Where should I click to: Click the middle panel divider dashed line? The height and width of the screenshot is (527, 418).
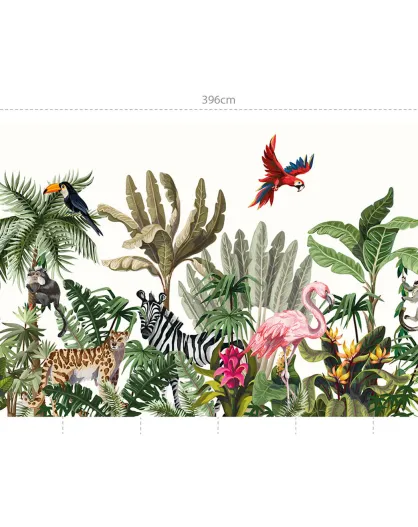point(218,425)
